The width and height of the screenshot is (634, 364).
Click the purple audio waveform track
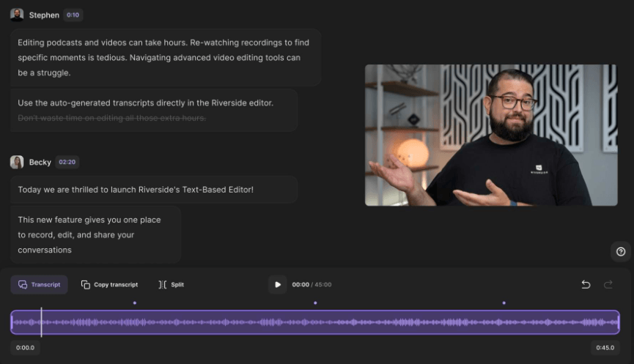pos(315,322)
